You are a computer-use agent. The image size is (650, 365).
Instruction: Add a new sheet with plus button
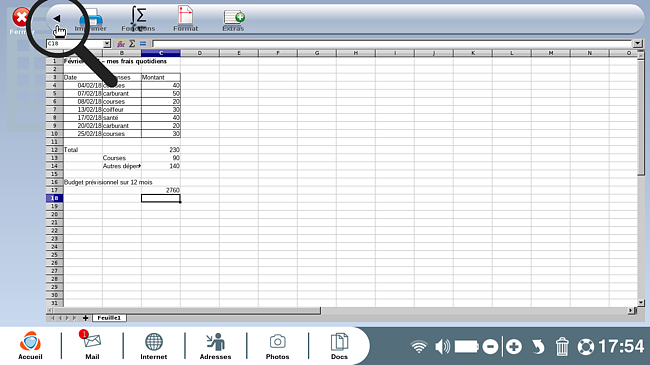point(85,318)
